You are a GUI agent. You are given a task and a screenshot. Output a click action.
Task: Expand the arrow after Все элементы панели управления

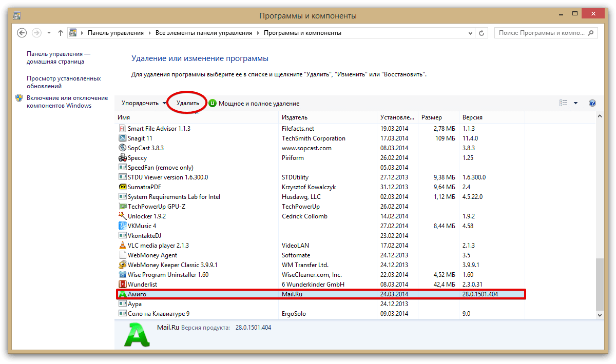(x=258, y=33)
